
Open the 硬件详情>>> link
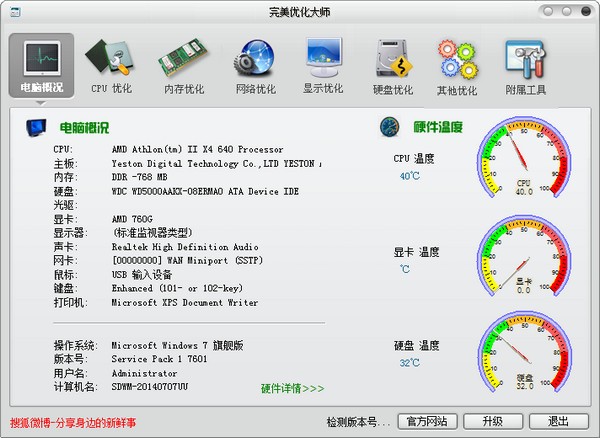(x=292, y=388)
